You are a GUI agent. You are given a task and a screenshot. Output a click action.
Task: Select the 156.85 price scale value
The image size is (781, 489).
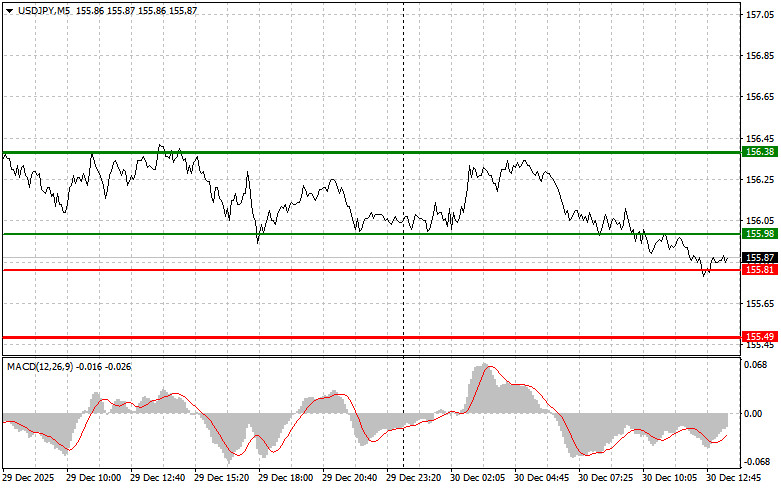[760, 56]
